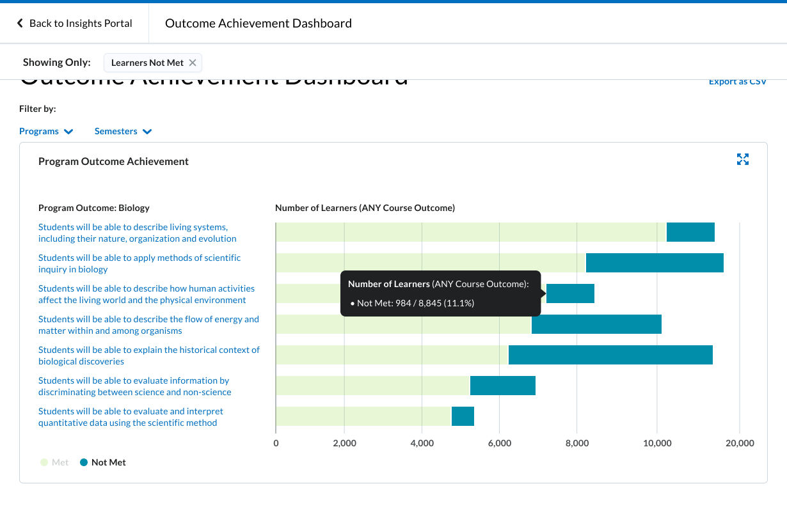Open outcome on interpreting quantitative data
This screenshot has height=532, width=787.
pos(131,417)
